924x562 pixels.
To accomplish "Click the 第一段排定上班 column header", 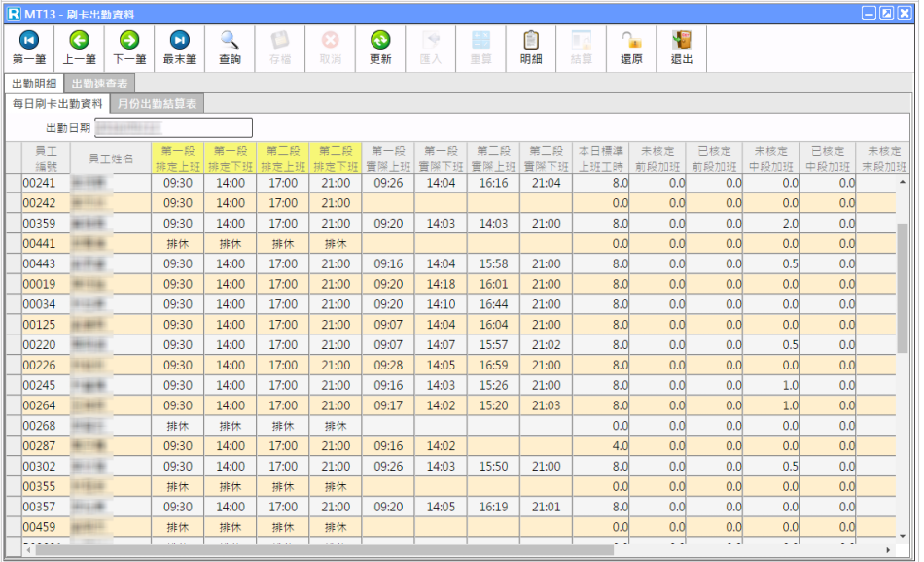I will tap(177, 158).
